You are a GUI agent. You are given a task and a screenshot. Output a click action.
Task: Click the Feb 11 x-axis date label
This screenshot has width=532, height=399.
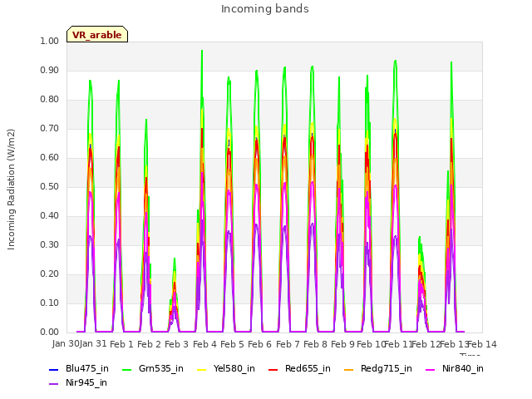(398, 344)
